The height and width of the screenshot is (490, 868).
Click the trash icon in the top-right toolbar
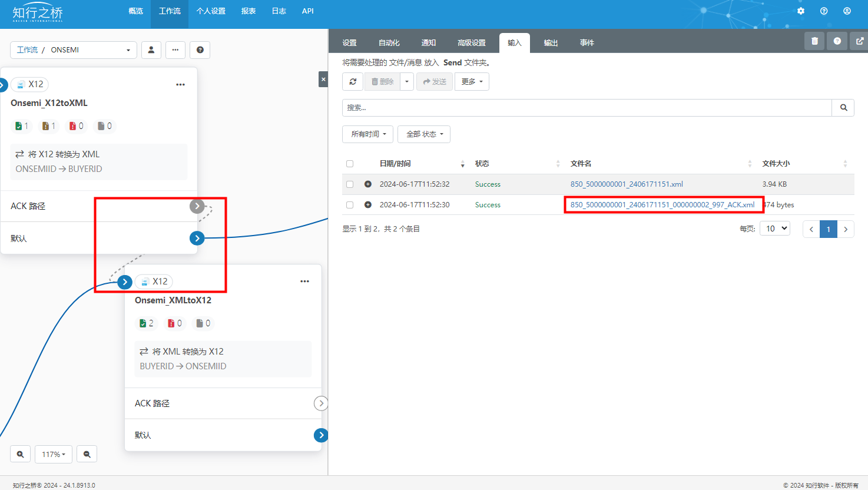tap(814, 41)
